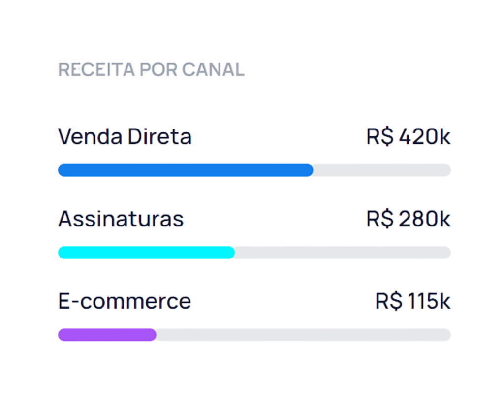
Task: Click the blue filled Venda Direta bar
Action: click(185, 170)
